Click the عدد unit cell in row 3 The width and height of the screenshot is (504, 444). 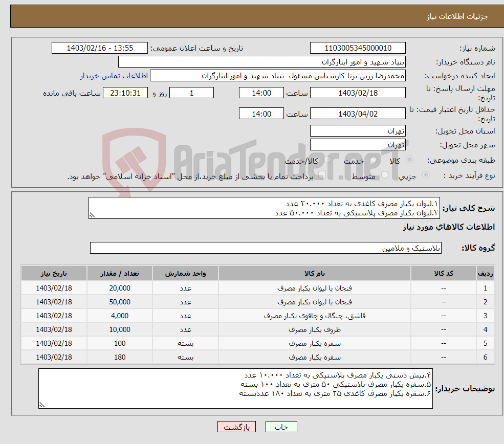pyautogui.click(x=185, y=316)
